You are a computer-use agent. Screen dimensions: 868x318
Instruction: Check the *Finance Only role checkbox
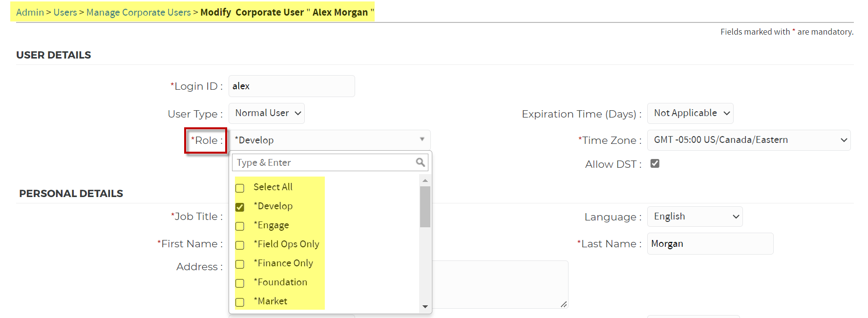(240, 264)
